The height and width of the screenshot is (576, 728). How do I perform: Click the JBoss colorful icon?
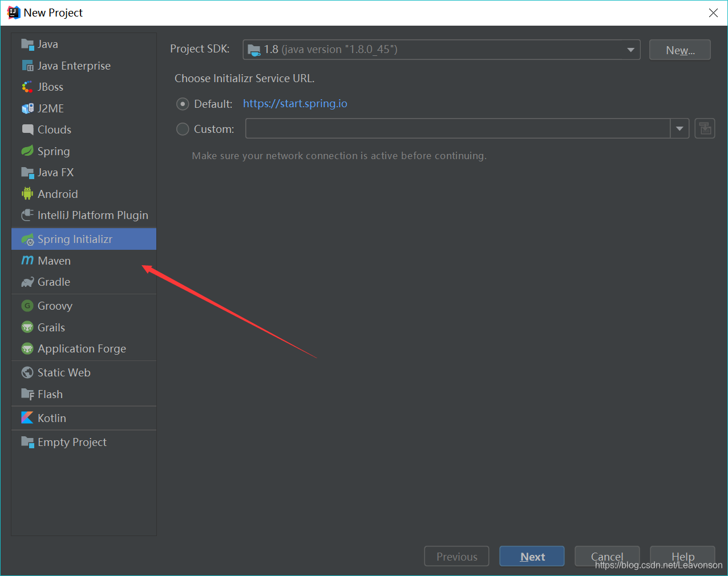[27, 87]
